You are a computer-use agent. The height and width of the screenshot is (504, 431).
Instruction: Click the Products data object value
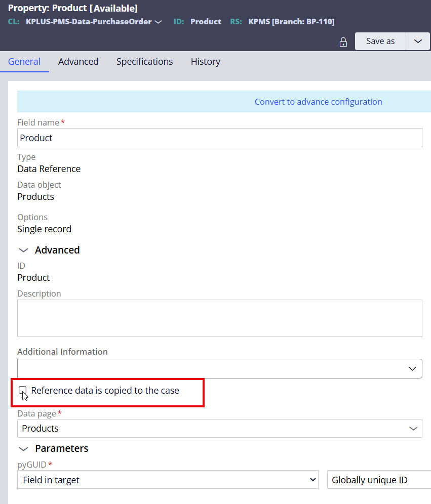click(x=35, y=196)
